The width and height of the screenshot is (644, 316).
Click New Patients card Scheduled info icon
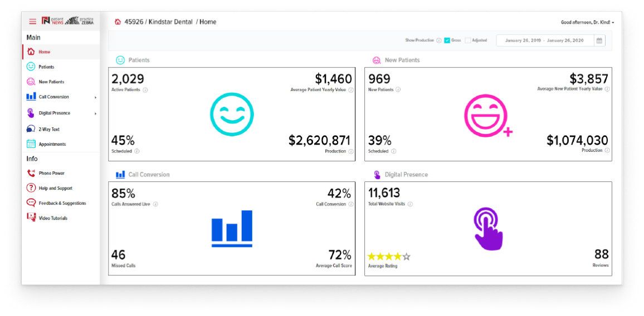pos(393,151)
